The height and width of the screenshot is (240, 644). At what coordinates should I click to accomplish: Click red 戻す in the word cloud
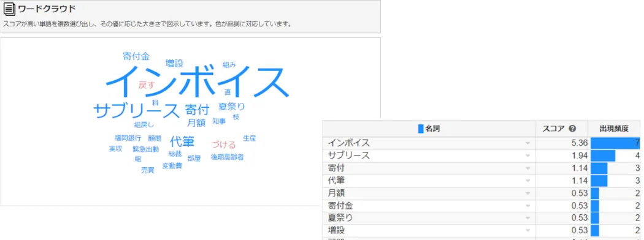[x=147, y=85]
